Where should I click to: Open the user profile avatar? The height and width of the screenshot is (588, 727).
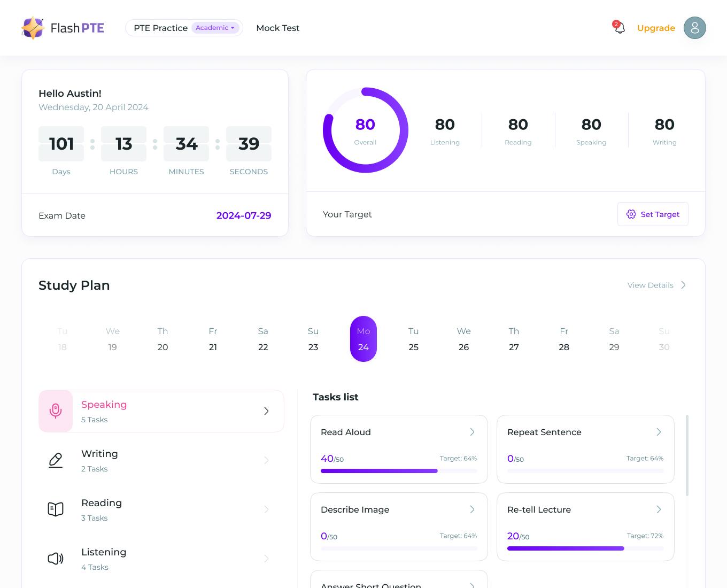[x=694, y=28]
